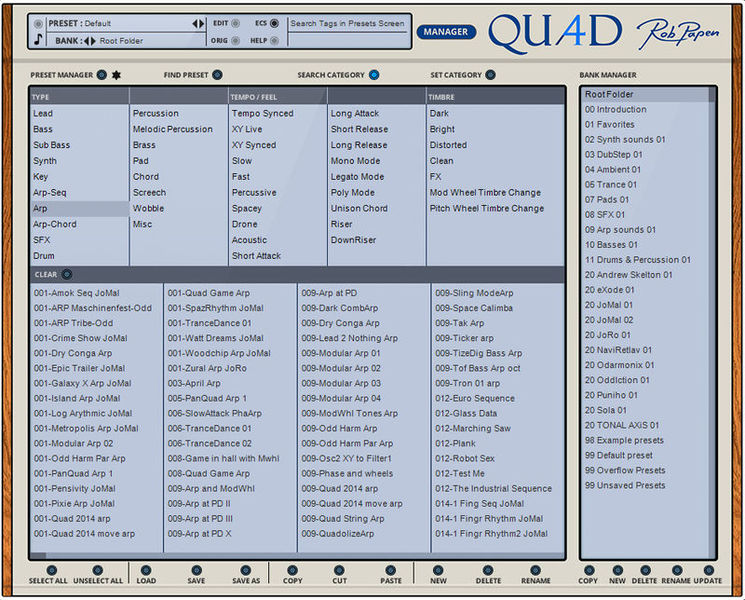Click the MANAGER button

[x=446, y=32]
